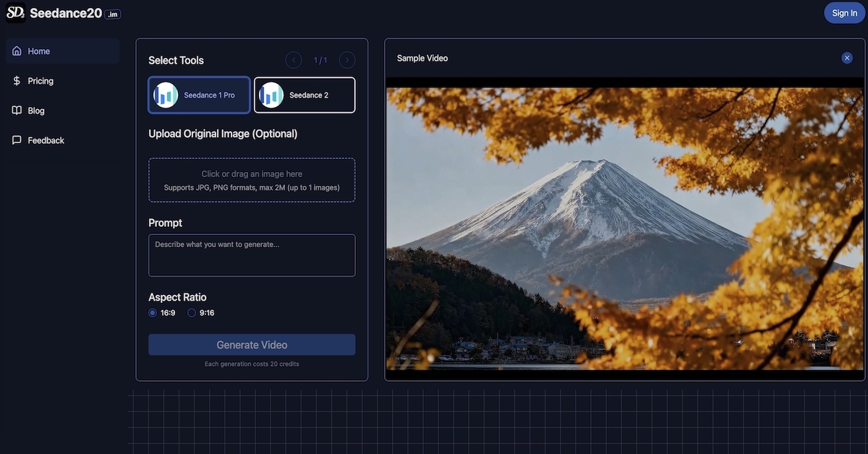Open Feedback from the sidebar menu
The height and width of the screenshot is (454, 868).
pos(46,140)
